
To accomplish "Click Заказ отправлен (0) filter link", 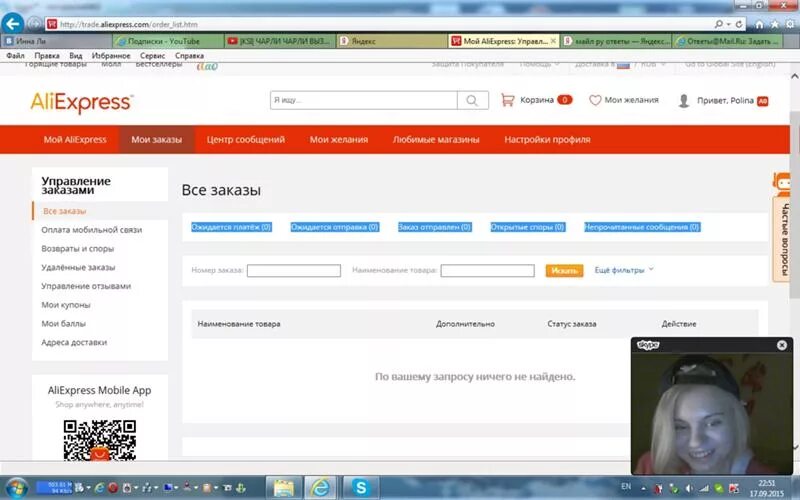I will [435, 227].
